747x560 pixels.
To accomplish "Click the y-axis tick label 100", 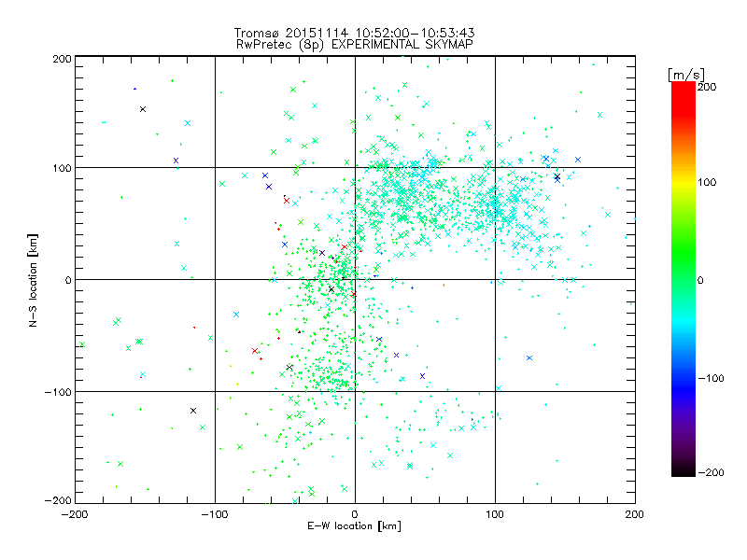I will (x=62, y=168).
